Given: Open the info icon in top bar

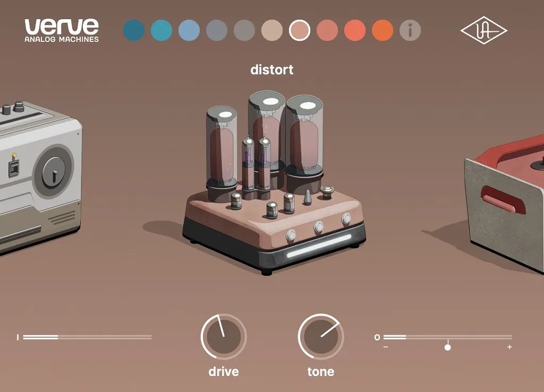Looking at the screenshot, I should [x=410, y=31].
